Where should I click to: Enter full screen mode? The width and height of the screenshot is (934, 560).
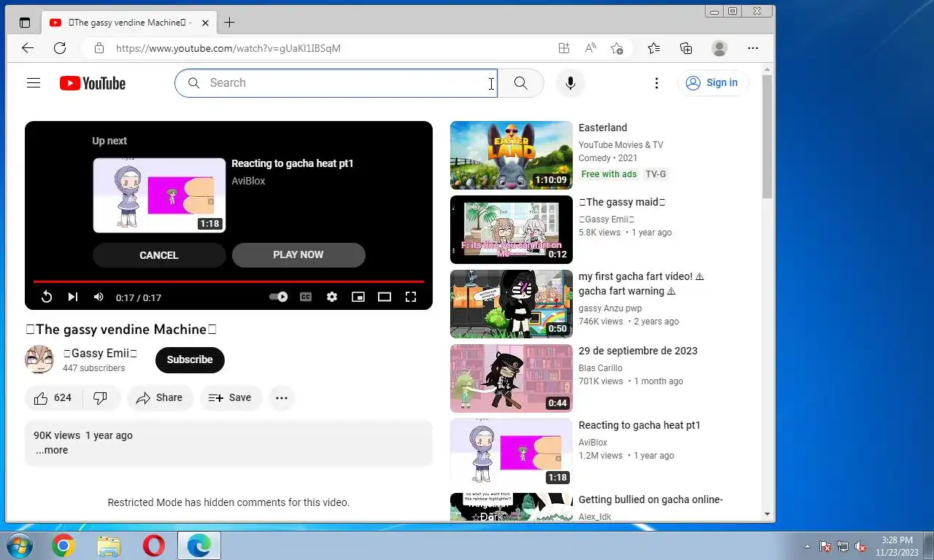[411, 297]
